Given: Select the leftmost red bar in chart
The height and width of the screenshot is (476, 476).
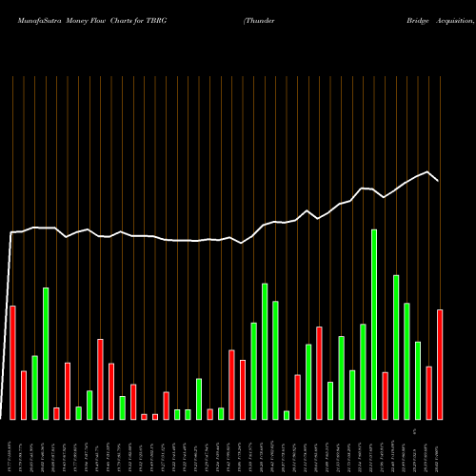Looking at the screenshot, I should 12,363.
